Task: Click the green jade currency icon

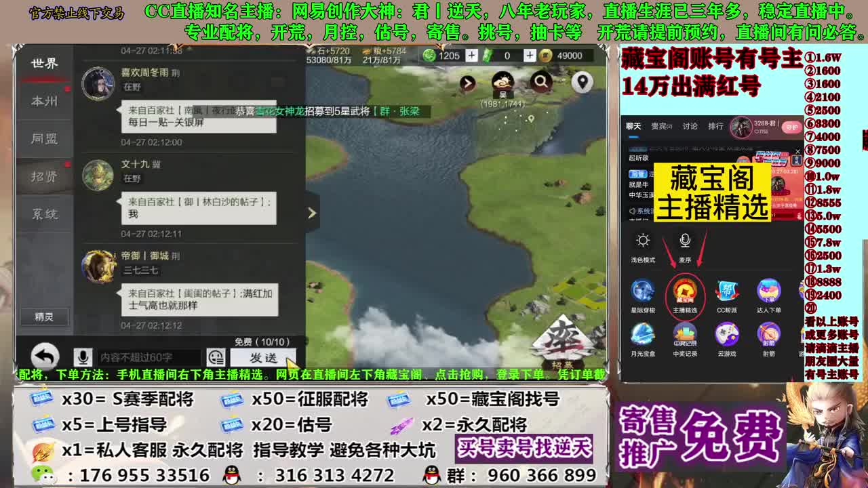Action: tap(429, 56)
